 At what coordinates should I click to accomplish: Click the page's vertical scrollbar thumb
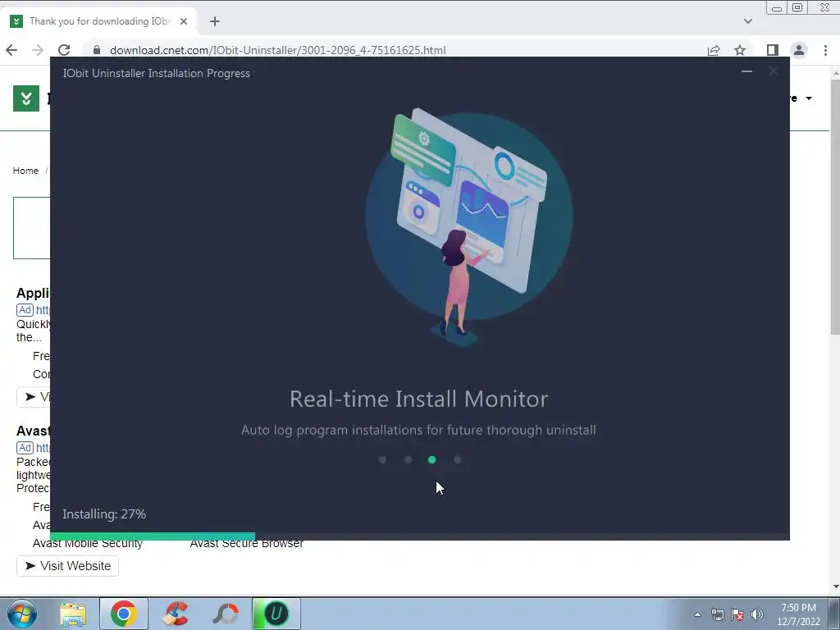pyautogui.click(x=834, y=206)
